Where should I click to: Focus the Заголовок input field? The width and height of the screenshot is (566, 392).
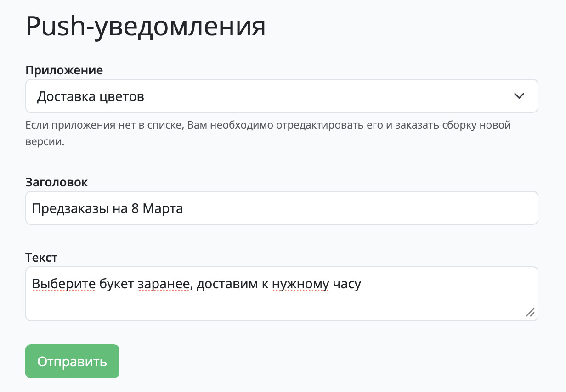[x=282, y=208]
